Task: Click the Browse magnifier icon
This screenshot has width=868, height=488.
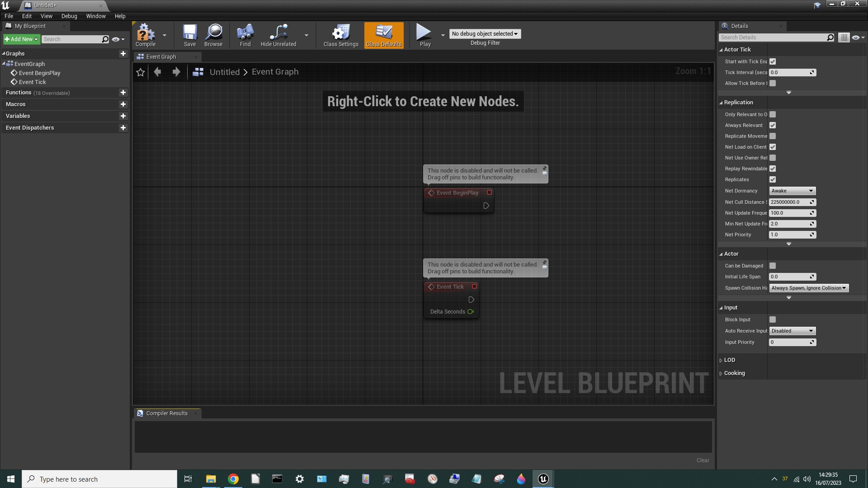Action: tap(213, 35)
